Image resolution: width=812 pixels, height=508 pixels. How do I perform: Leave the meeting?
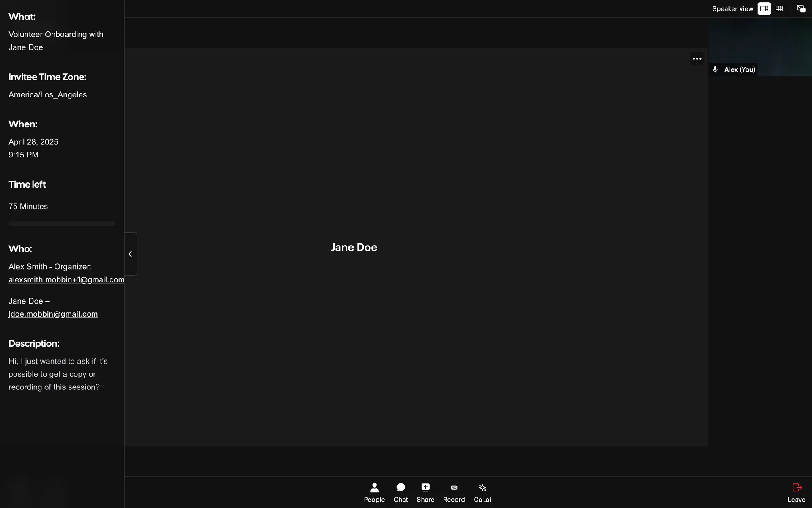point(796,493)
